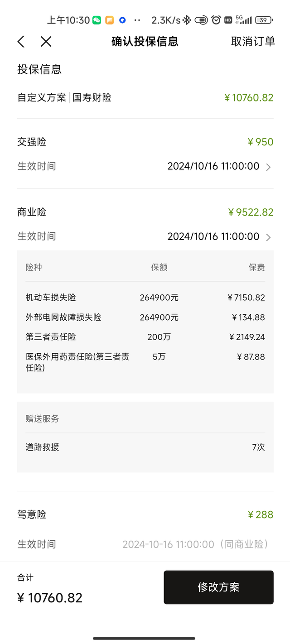Tap the bottom home gesture bar

click(144, 638)
